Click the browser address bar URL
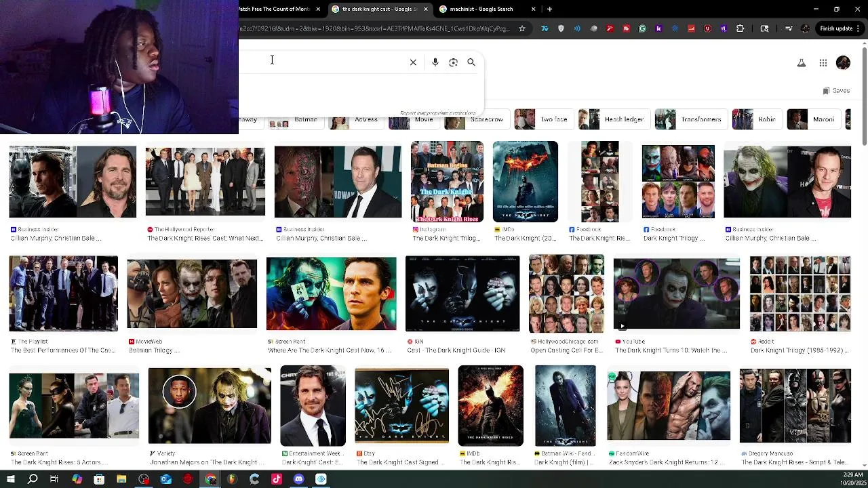 (x=375, y=28)
